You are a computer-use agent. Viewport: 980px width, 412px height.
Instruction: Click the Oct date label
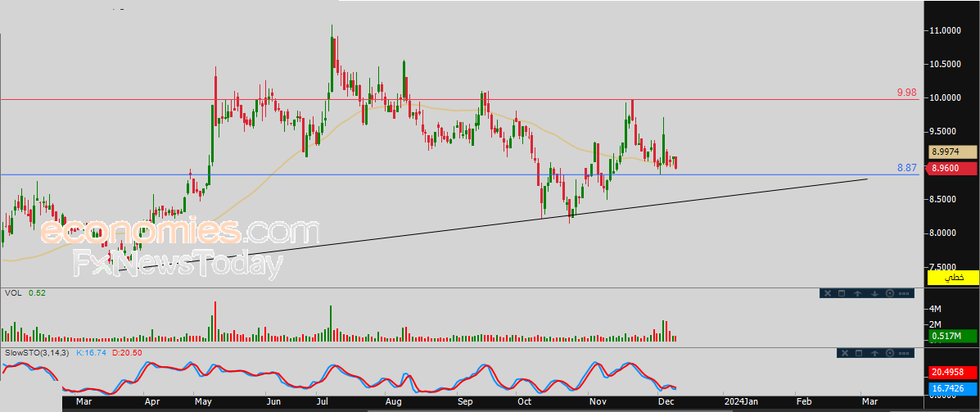coord(524,403)
